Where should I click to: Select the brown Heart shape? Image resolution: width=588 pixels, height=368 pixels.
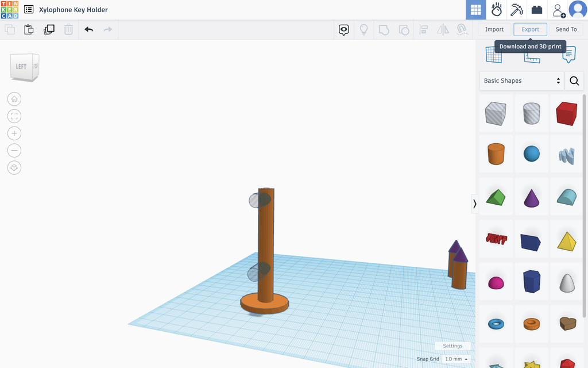click(x=567, y=323)
